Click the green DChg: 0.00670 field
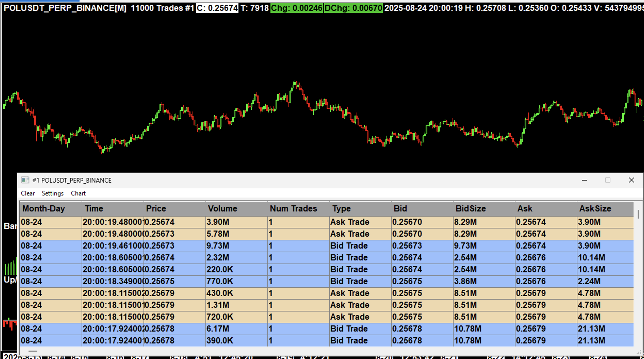Screen dimensions: 644x359 tap(353, 8)
